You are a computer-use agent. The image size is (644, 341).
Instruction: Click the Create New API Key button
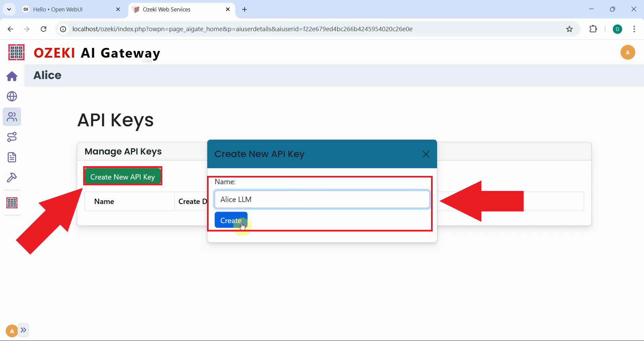pyautogui.click(x=123, y=176)
